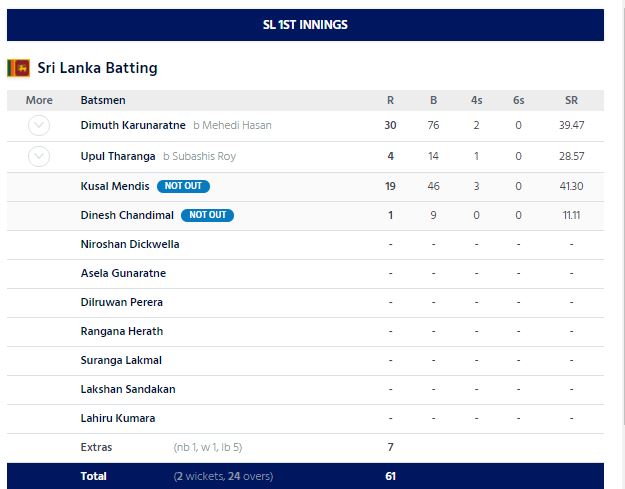Viewport: 625px width, 489px height.
Task: Open Rangana Herath player profile
Action: (121, 331)
